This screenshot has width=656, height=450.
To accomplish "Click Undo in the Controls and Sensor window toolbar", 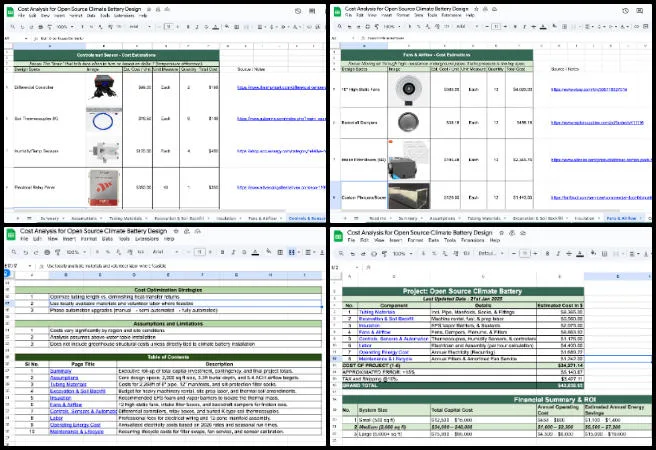I will [19, 25].
